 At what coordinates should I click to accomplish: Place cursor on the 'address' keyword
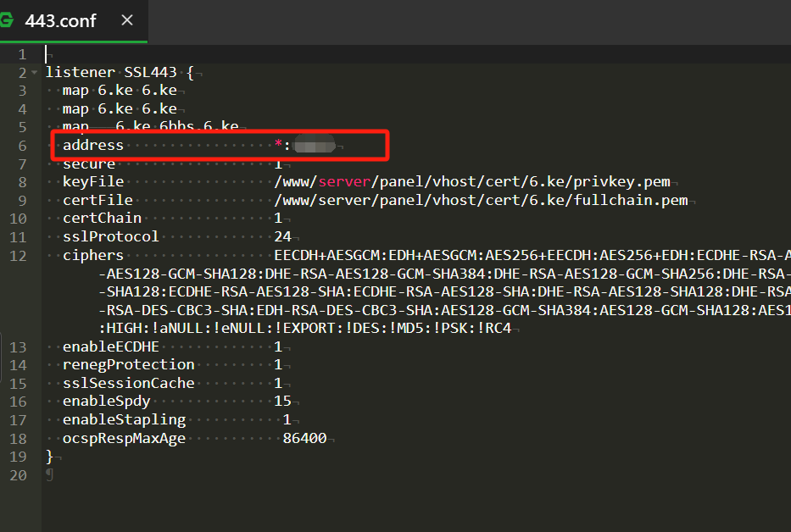(x=92, y=146)
